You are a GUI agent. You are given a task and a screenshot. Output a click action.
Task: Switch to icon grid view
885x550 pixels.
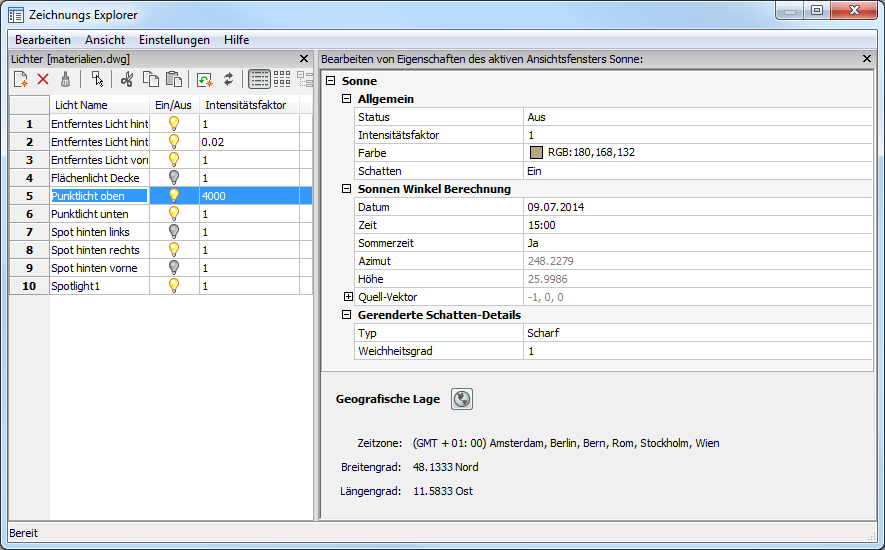282,79
